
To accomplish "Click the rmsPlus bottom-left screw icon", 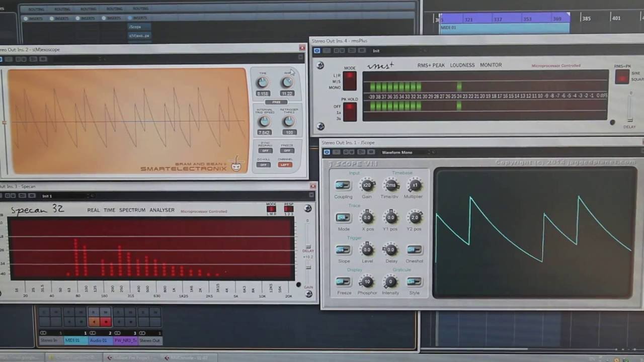I will click(x=320, y=126).
